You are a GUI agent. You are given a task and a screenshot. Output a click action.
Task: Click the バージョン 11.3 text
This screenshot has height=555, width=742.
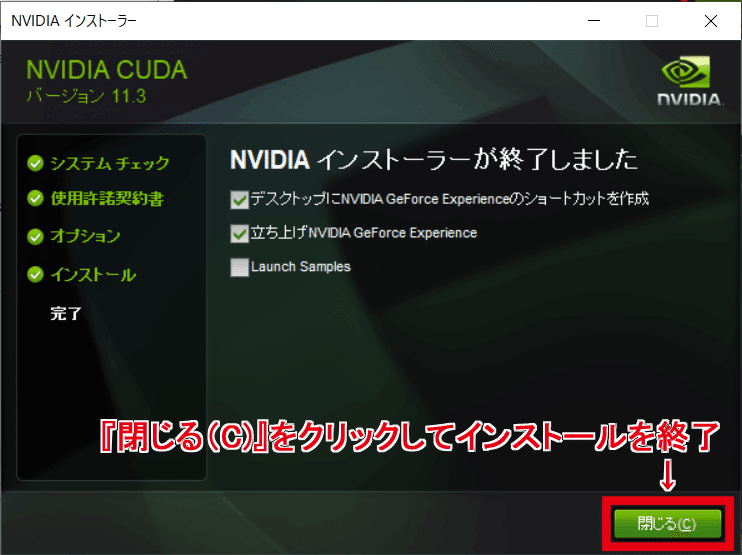[86, 96]
